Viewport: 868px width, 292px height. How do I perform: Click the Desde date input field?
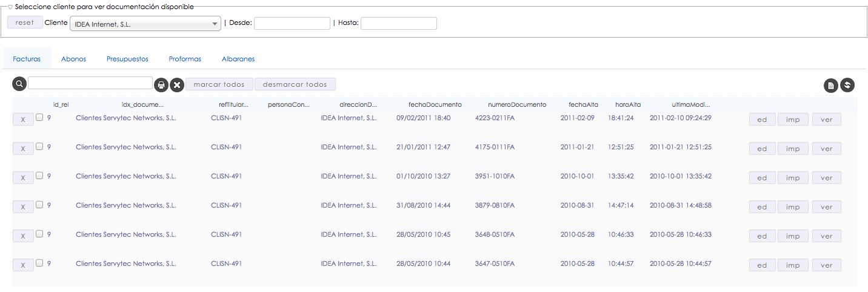[x=292, y=23]
